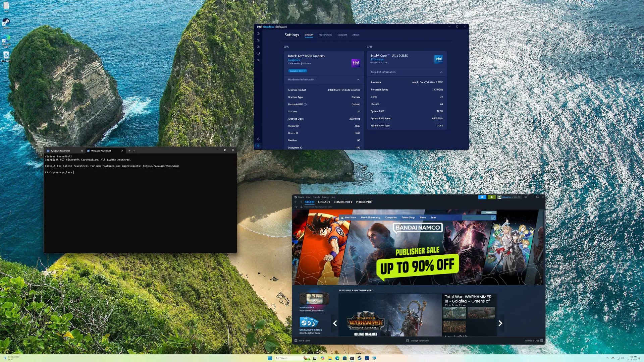Viewport: 644px width, 362px height.
Task: Open Terminal icon on Windows taskbar
Action: pos(352,358)
